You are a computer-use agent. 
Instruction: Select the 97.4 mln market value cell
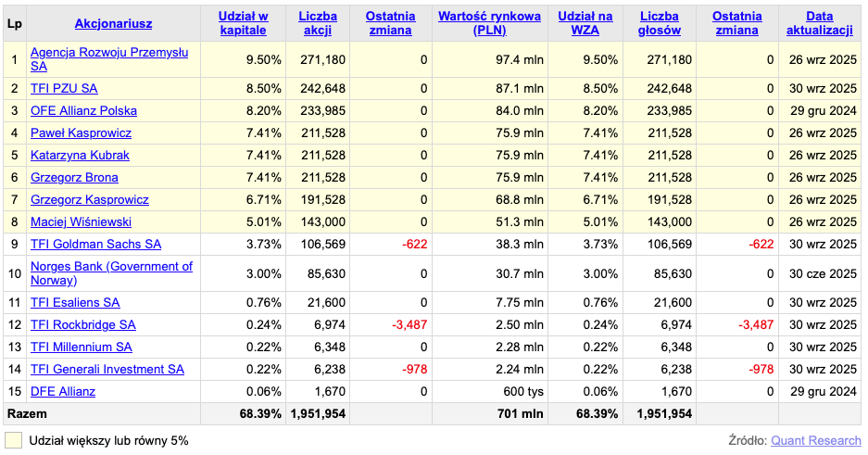490,60
